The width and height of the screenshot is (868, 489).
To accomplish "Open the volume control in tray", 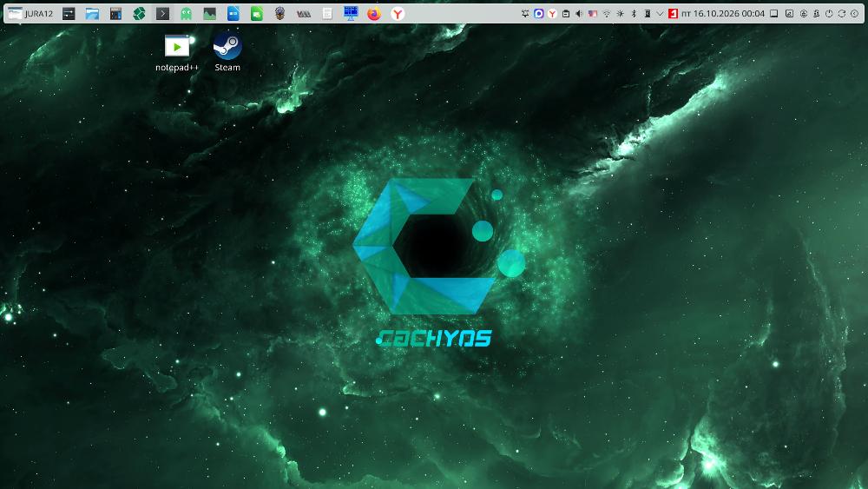I will coord(579,13).
